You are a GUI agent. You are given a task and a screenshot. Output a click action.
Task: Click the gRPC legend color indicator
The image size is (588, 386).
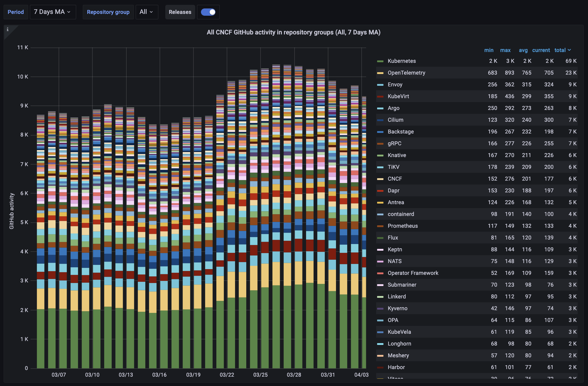coord(380,144)
